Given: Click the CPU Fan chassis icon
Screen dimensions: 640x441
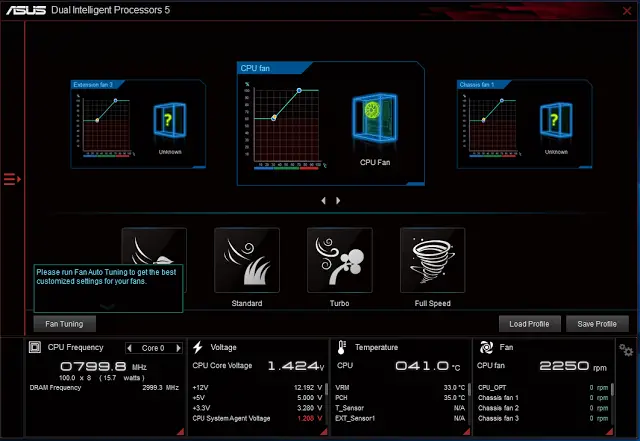Looking at the screenshot, I should pos(375,118).
